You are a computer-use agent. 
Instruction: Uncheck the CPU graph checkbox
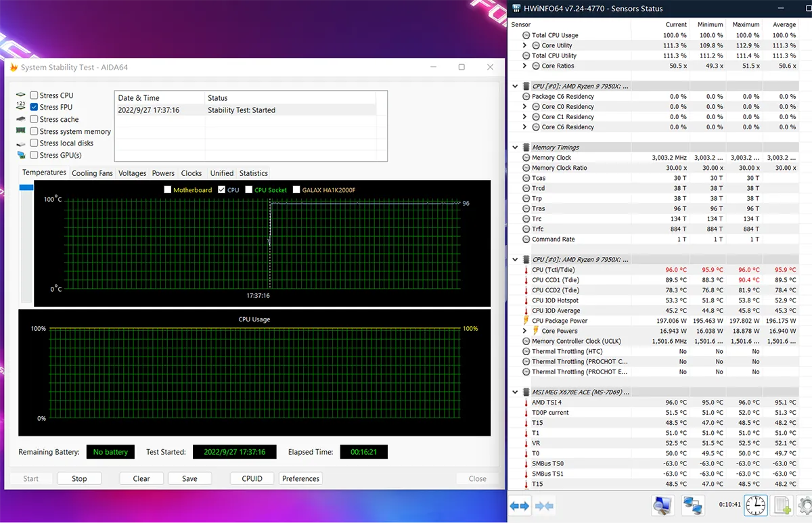tap(221, 190)
